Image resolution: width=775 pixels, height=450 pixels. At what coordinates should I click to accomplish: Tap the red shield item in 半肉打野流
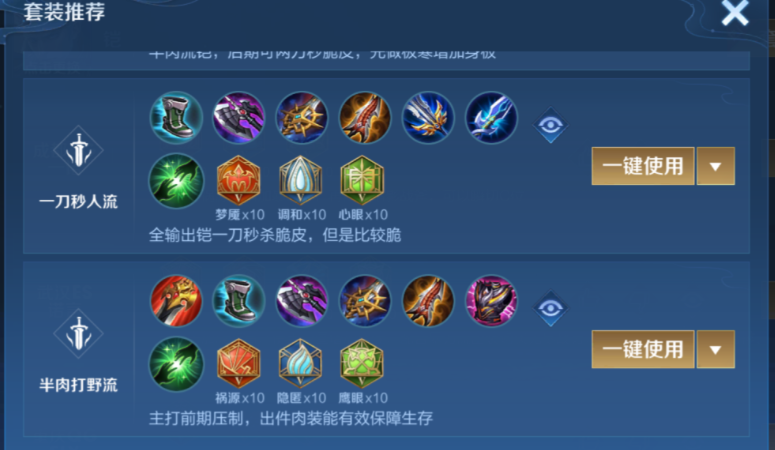click(x=176, y=301)
